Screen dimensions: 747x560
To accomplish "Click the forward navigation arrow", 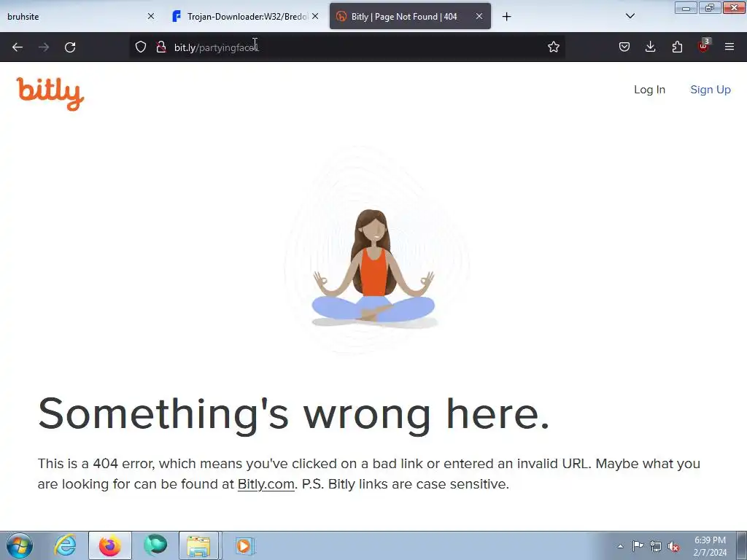I will point(44,47).
